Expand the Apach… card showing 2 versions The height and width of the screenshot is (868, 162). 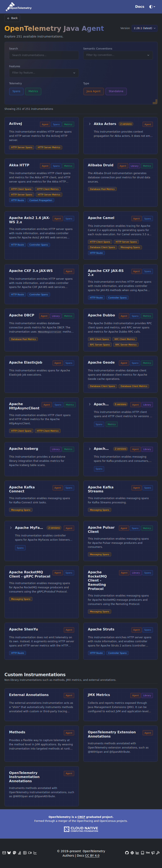pos(89,449)
